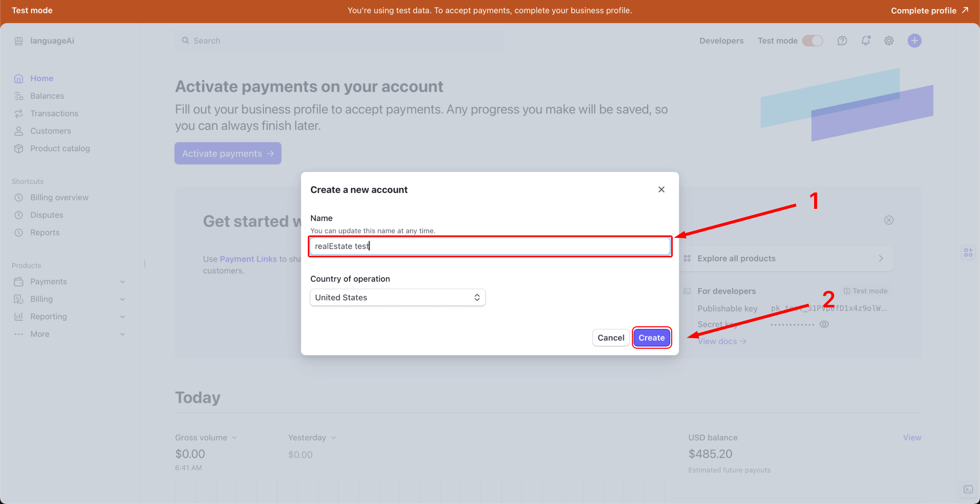Open Customers in the sidebar
980x504 pixels.
point(51,131)
